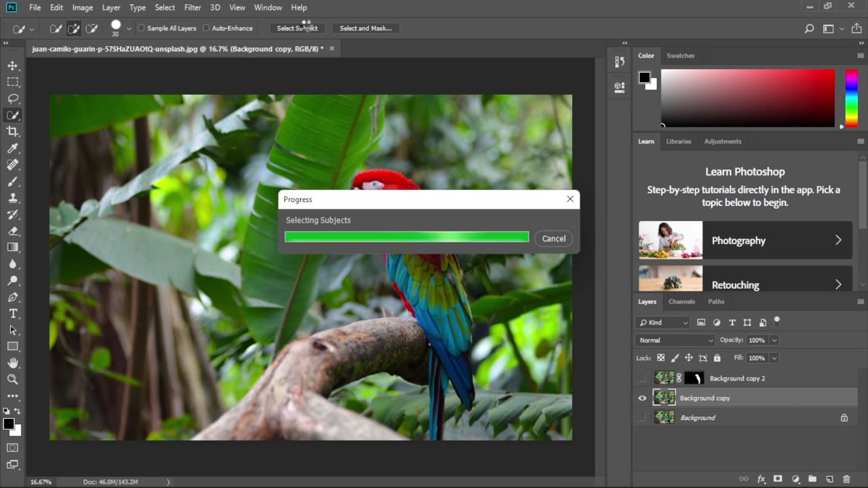Select the Clone Stamp tool
The height and width of the screenshot is (488, 868).
pos(13,198)
